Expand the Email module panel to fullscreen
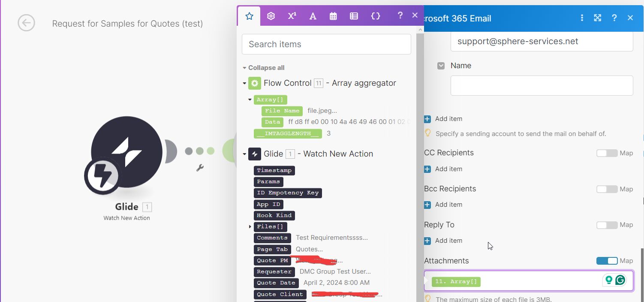 pos(597,18)
